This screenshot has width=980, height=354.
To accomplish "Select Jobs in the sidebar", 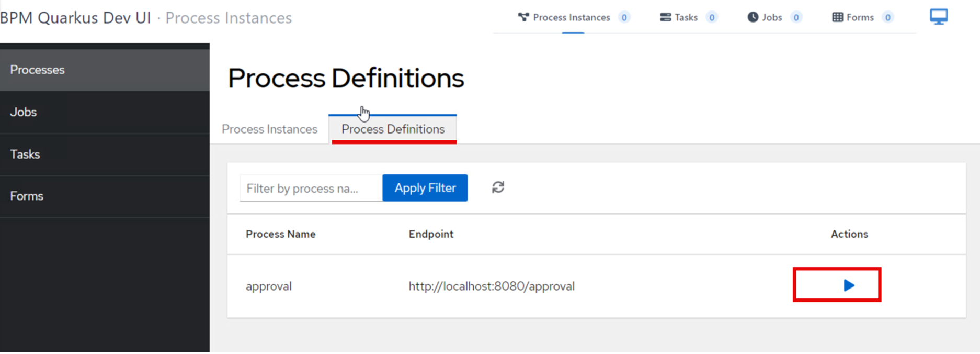I will point(105,112).
